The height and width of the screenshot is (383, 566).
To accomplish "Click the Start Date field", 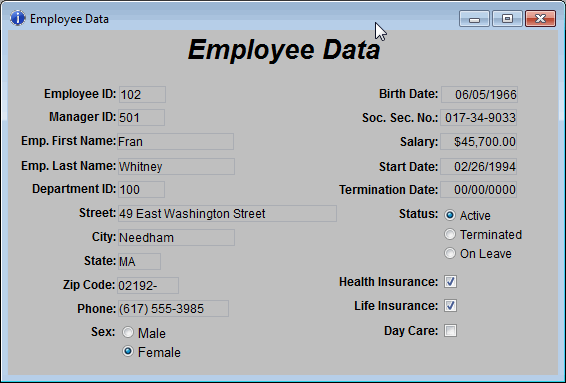I will click(479, 166).
